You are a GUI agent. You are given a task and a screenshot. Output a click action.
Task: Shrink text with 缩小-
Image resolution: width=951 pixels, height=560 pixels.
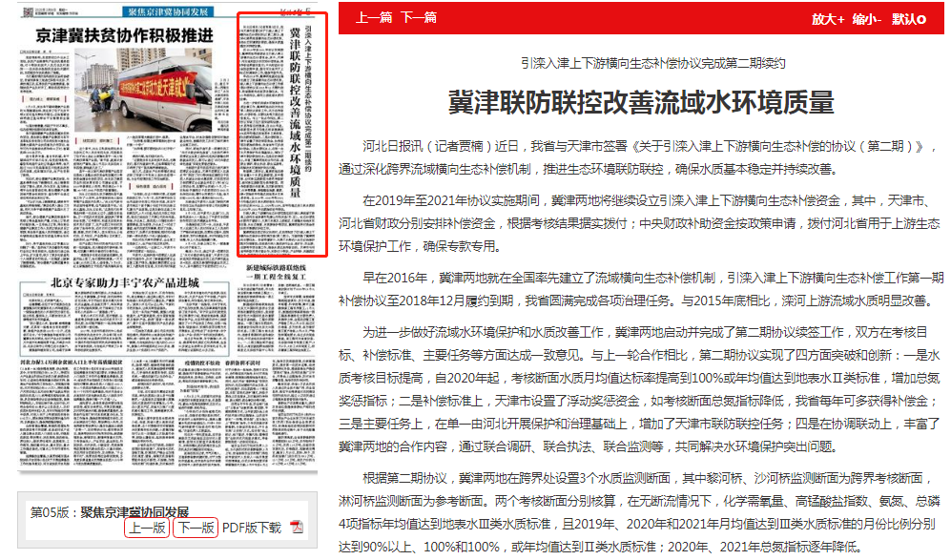866,19
